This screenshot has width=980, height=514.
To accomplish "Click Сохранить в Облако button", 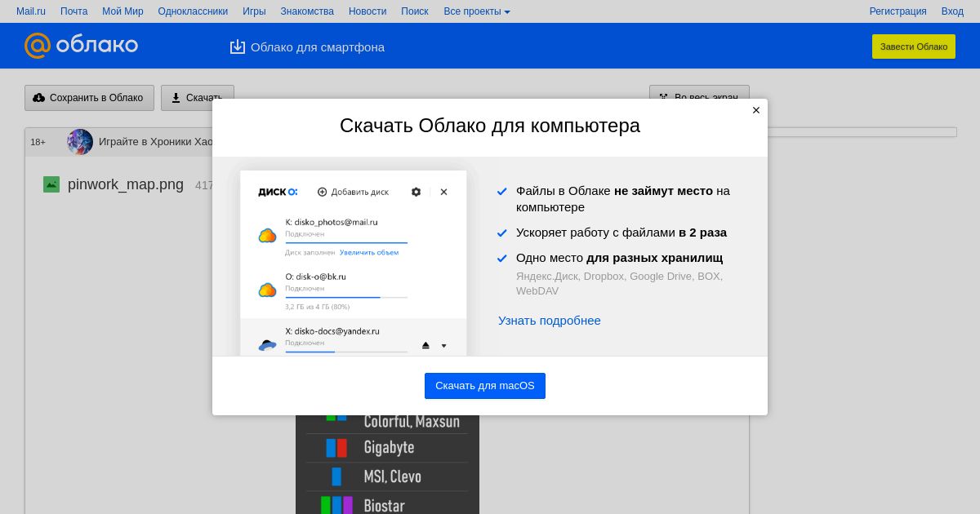I will click(89, 98).
